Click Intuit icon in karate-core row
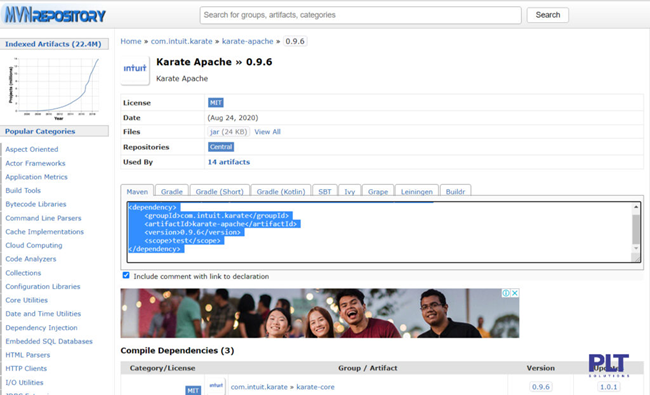 216,386
